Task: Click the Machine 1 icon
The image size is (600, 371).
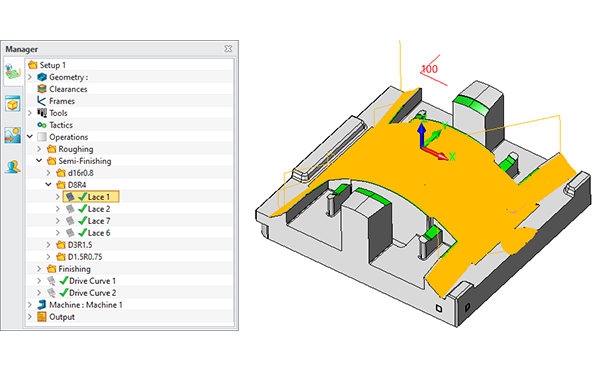Action: [x=42, y=305]
